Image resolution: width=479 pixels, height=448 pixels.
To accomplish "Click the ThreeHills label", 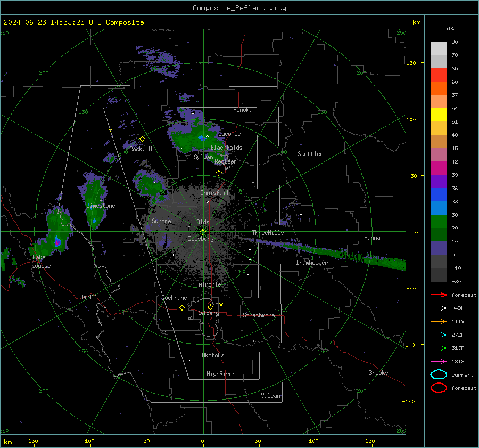I will (268, 233).
